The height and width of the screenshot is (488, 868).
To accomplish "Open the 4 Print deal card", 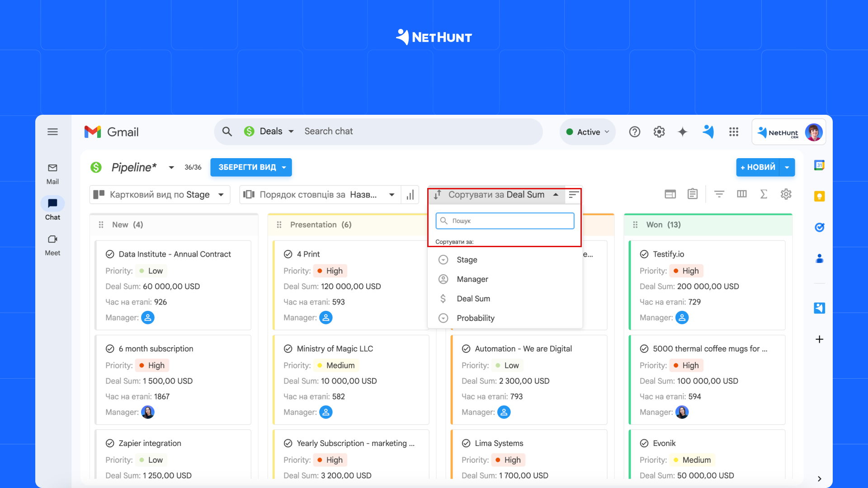I will pyautogui.click(x=308, y=254).
